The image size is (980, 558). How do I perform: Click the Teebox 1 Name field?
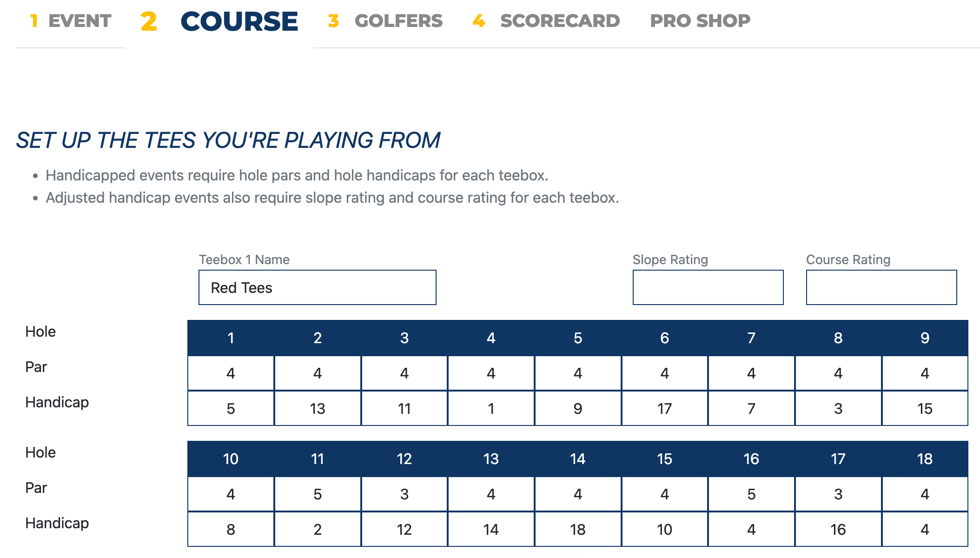point(318,287)
